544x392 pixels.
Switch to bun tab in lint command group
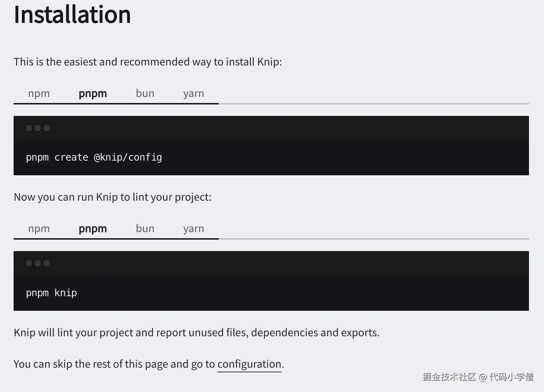click(145, 229)
